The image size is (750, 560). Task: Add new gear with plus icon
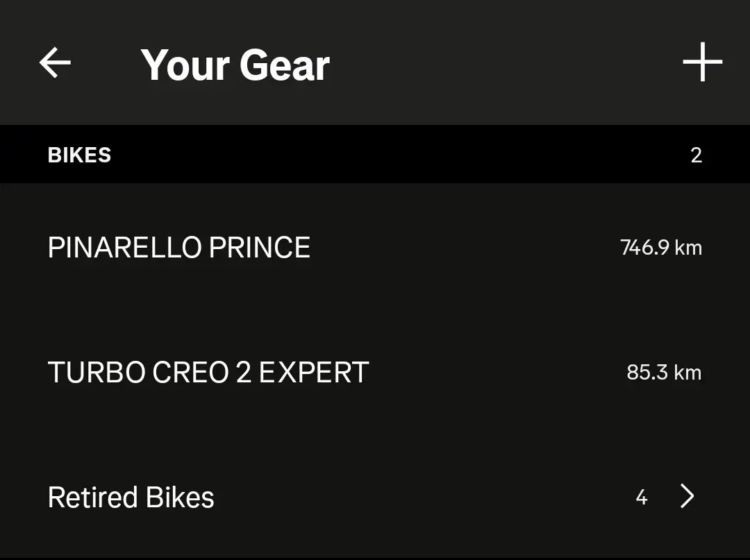coord(702,62)
